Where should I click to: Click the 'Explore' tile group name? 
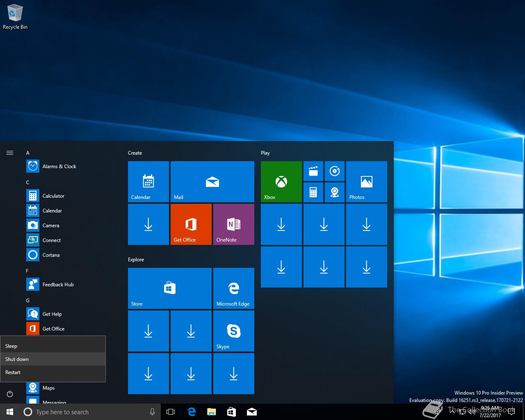[x=136, y=260]
